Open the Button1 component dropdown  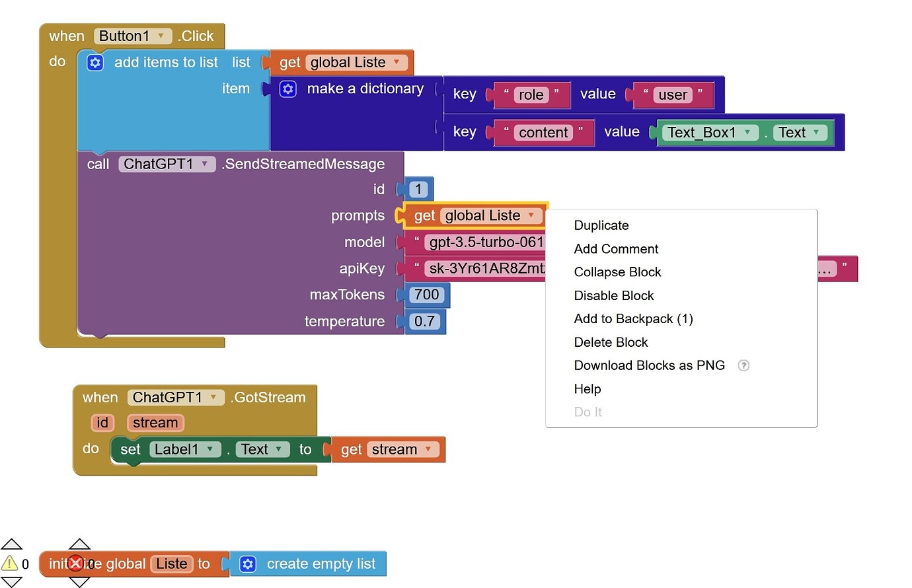pos(161,36)
